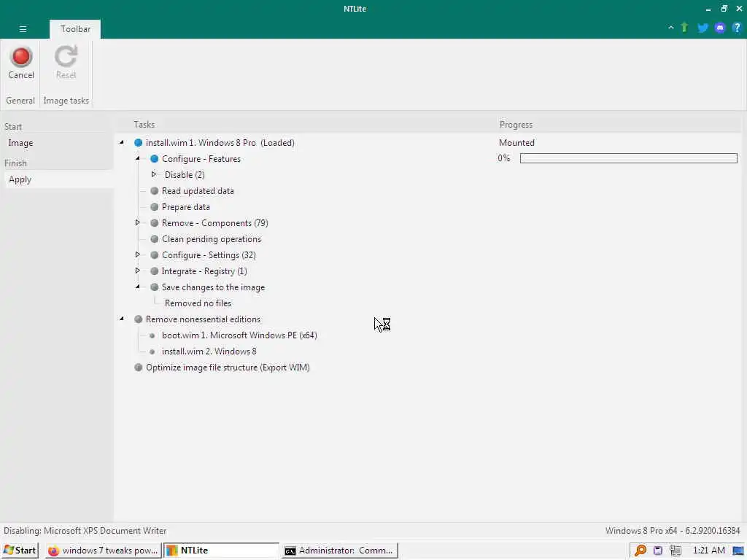Image resolution: width=747 pixels, height=560 pixels.
Task: Open the Twitter link icon
Action: tap(703, 28)
